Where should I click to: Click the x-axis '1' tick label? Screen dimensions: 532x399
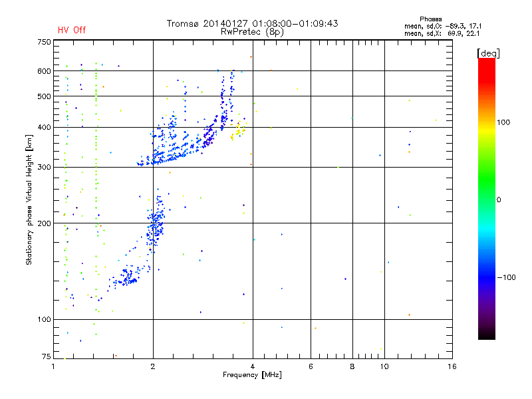[x=53, y=366]
